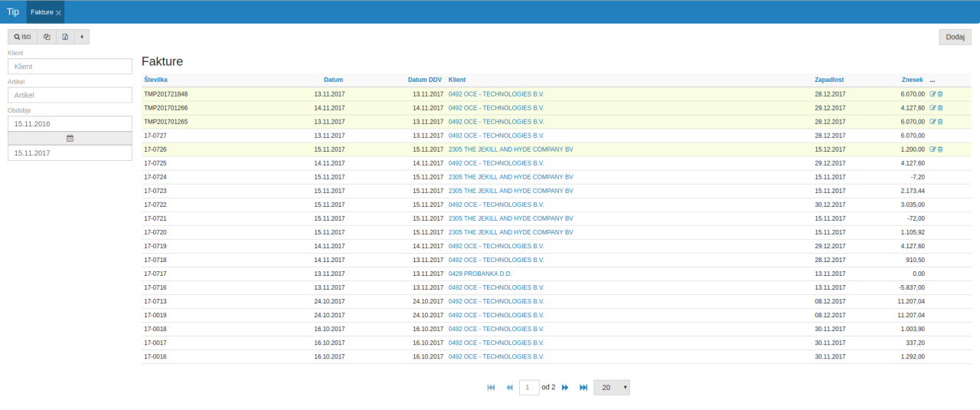980x410 pixels.
Task: Click the copy icon in the search toolbar
Action: click(47, 37)
